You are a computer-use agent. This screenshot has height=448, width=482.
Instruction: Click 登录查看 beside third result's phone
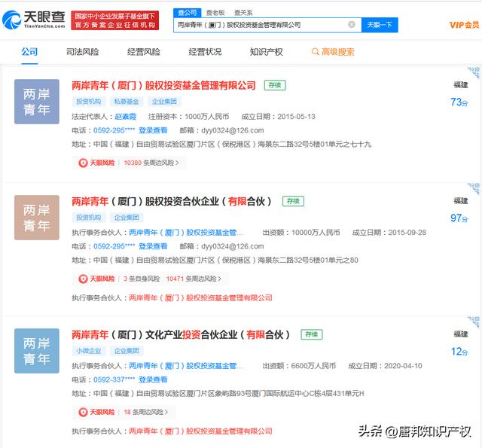(x=153, y=379)
